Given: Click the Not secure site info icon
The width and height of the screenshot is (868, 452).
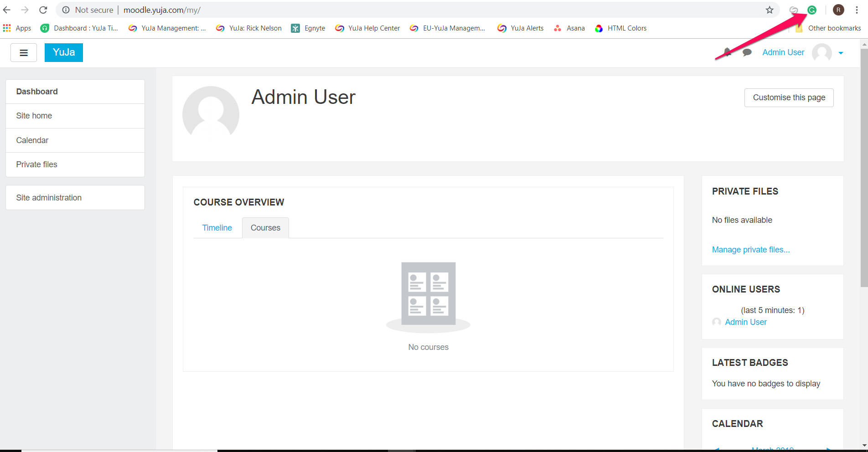Looking at the screenshot, I should 66,10.
